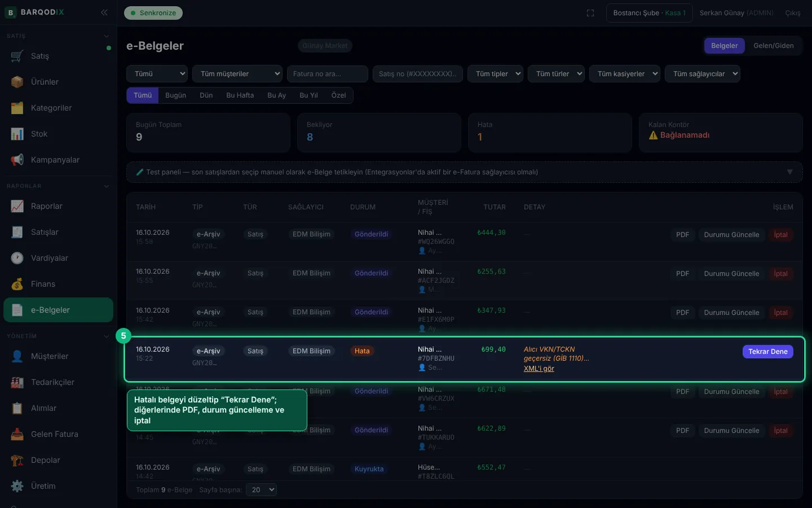Click Tekrar Dene on the Hata row
This screenshot has width=812, height=508.
(768, 352)
